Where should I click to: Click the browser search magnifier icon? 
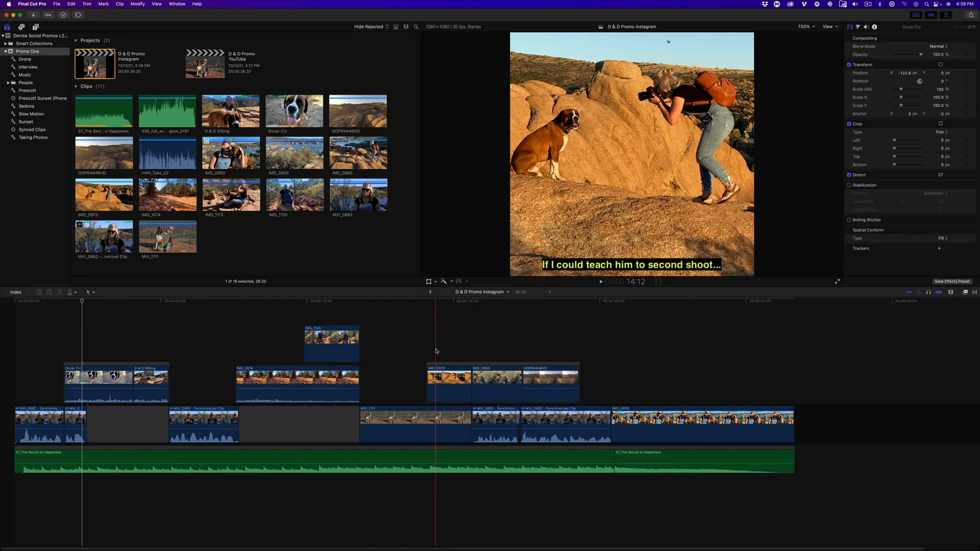pos(416,27)
